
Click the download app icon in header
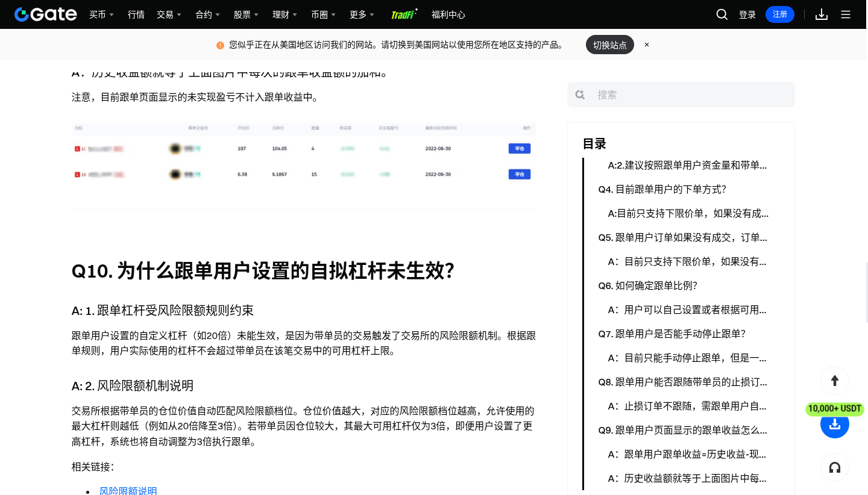[822, 14]
